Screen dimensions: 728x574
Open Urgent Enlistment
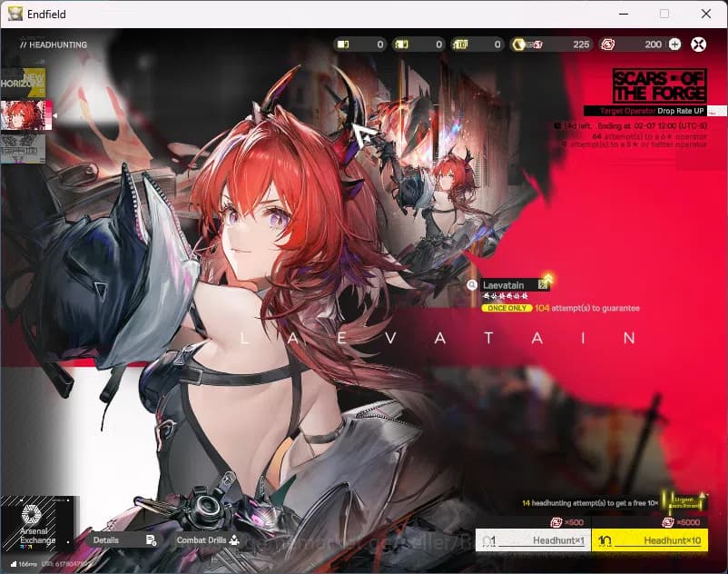684,500
